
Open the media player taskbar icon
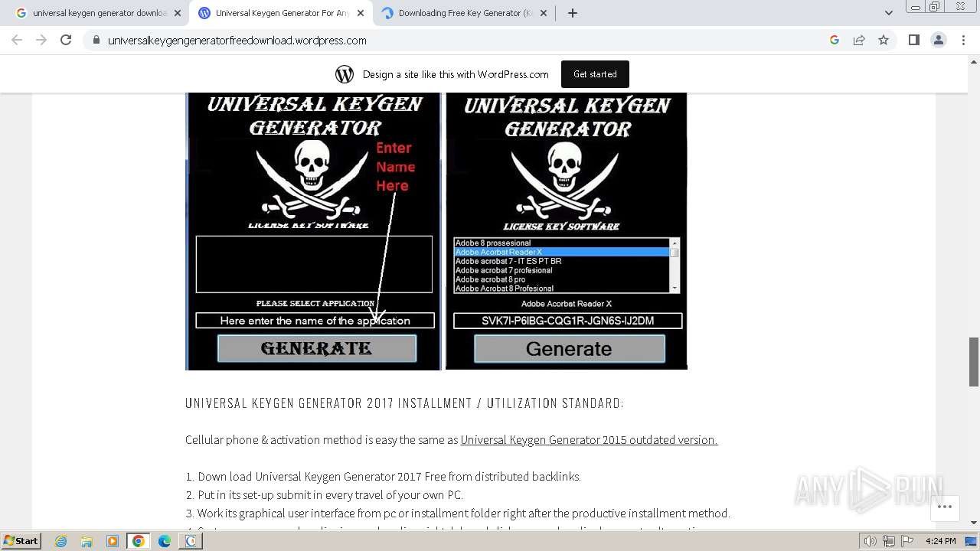click(113, 541)
